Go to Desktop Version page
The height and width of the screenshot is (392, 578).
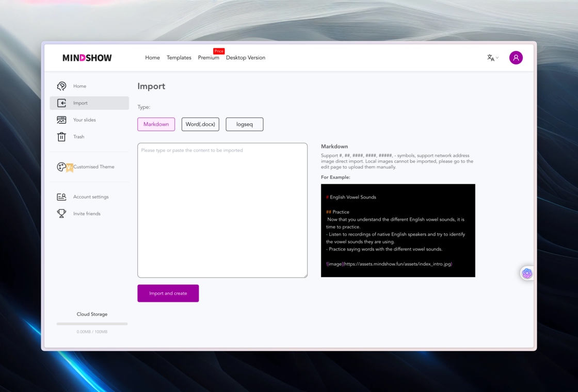click(x=246, y=57)
